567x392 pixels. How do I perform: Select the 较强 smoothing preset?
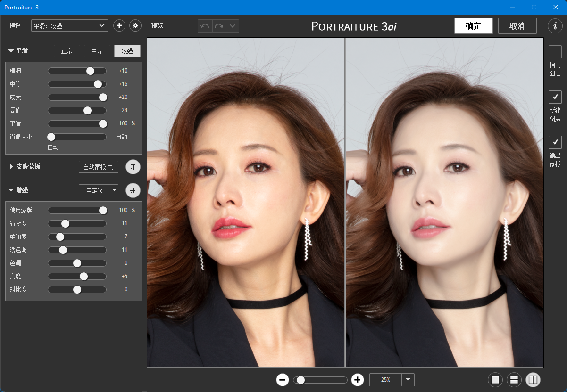click(x=127, y=51)
